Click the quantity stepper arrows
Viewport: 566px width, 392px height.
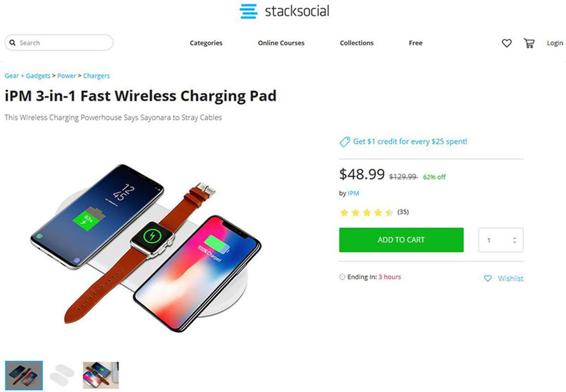click(x=514, y=240)
